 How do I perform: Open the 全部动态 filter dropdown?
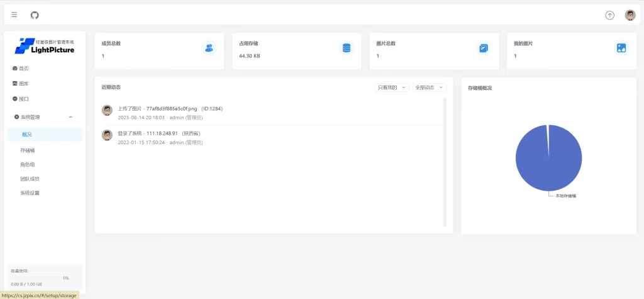click(430, 87)
